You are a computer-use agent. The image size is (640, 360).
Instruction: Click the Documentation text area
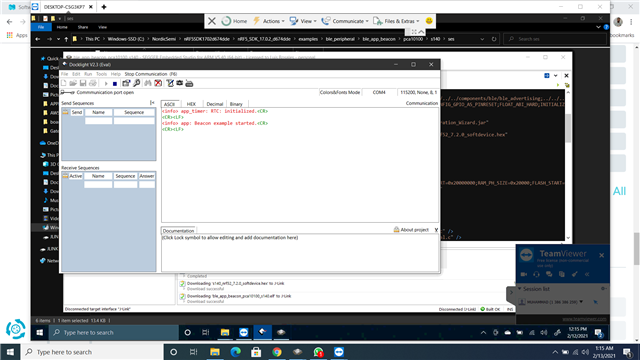click(300, 253)
